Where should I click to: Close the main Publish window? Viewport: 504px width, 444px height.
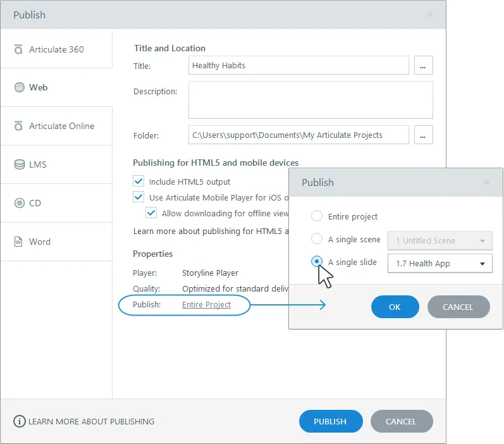click(430, 15)
